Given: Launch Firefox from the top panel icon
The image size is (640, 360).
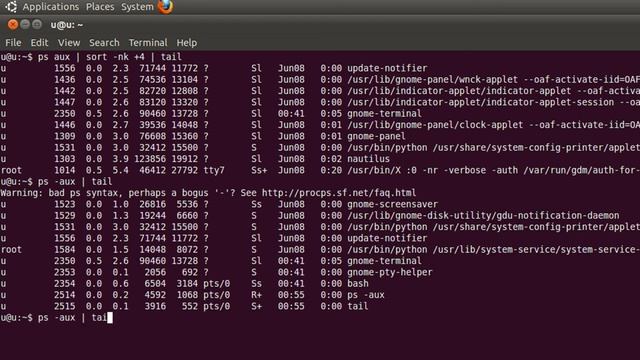Looking at the screenshot, I should (165, 7).
